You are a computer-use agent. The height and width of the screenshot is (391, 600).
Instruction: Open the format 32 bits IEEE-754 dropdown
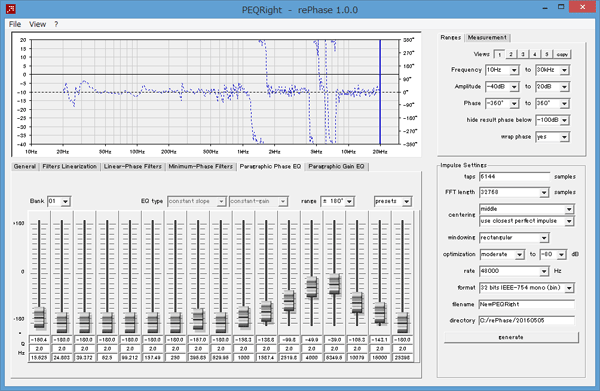pos(527,288)
